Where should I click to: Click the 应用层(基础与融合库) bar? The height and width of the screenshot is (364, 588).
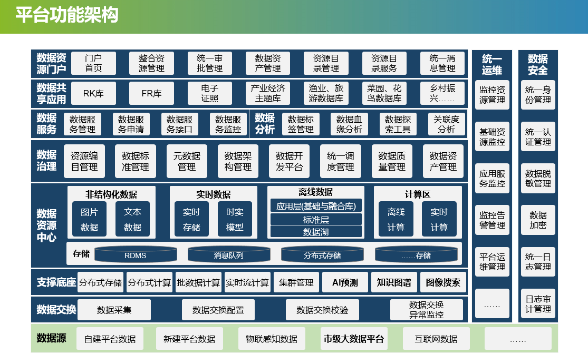(316, 206)
